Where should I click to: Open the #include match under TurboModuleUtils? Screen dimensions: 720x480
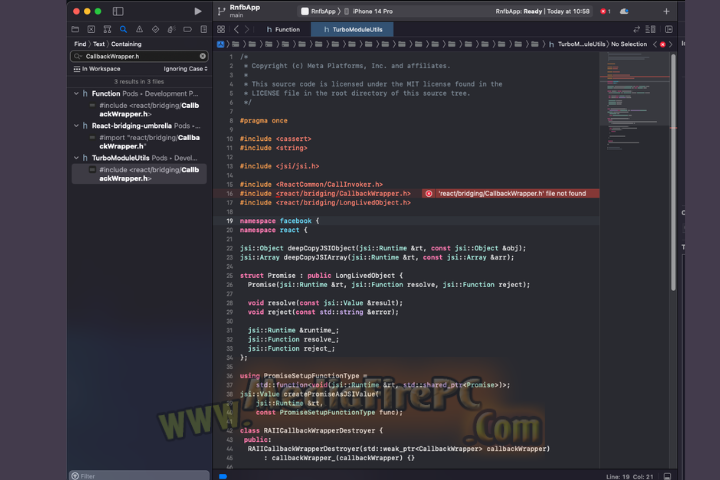[139, 174]
